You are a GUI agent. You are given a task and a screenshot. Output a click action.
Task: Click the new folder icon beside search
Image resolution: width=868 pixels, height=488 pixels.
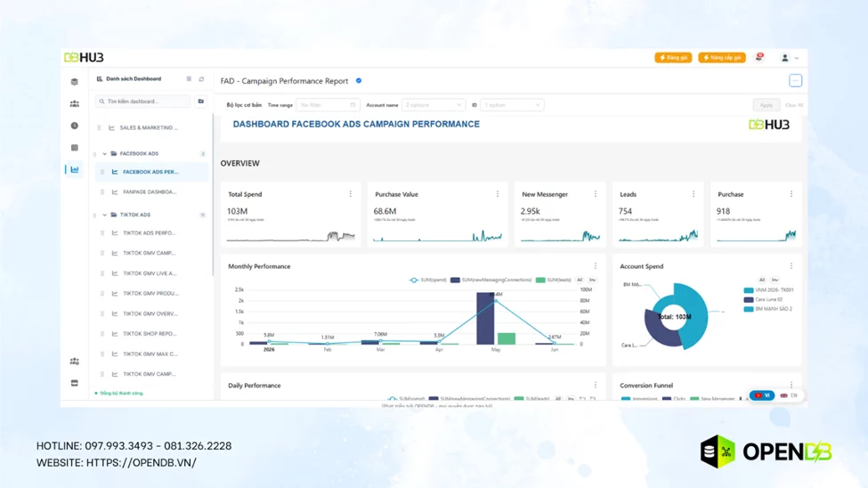tap(201, 102)
